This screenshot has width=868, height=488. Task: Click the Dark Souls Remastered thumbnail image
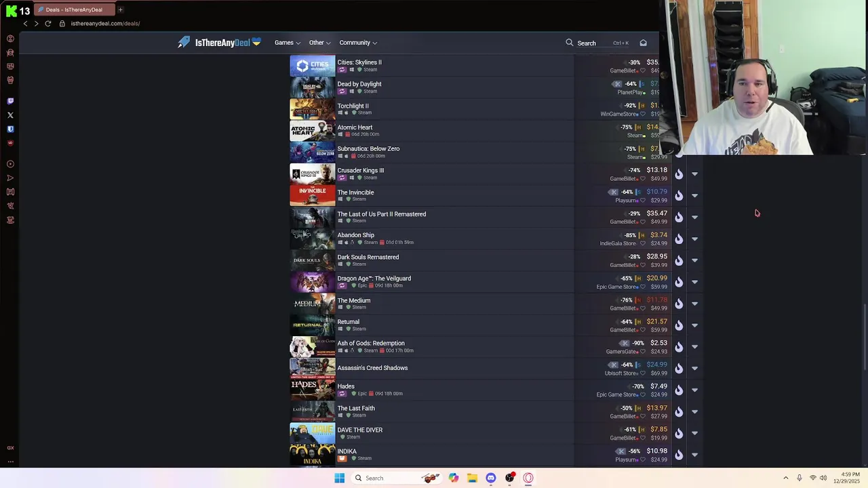(313, 260)
